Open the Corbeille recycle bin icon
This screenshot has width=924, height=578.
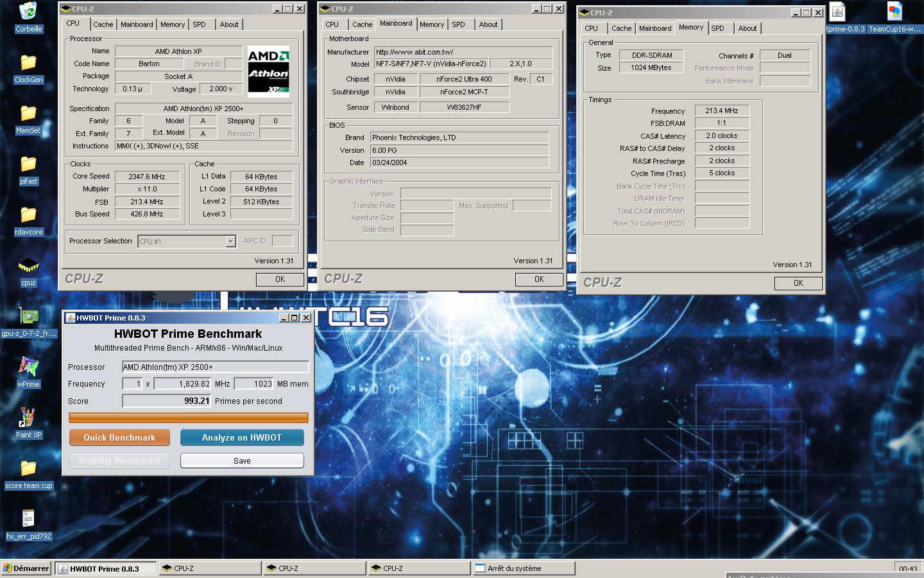pos(28,12)
